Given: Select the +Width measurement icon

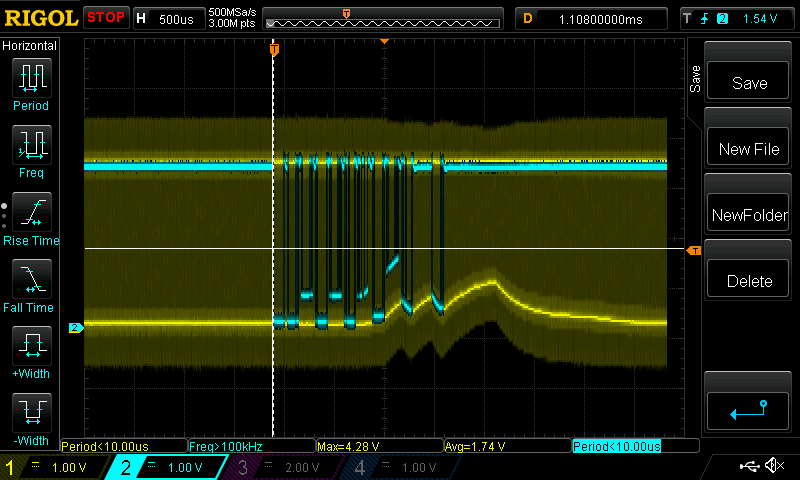Looking at the screenshot, I should [x=32, y=346].
